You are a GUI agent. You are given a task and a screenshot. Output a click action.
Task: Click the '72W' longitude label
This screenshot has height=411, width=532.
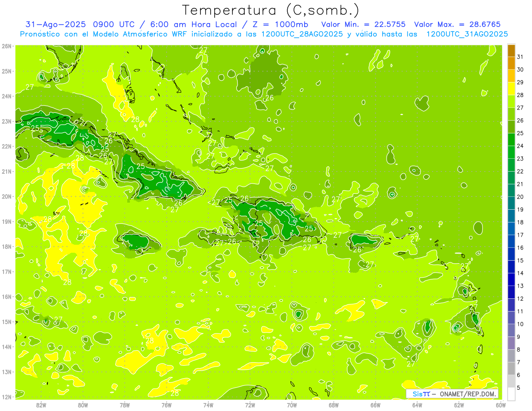pyautogui.click(x=250, y=405)
